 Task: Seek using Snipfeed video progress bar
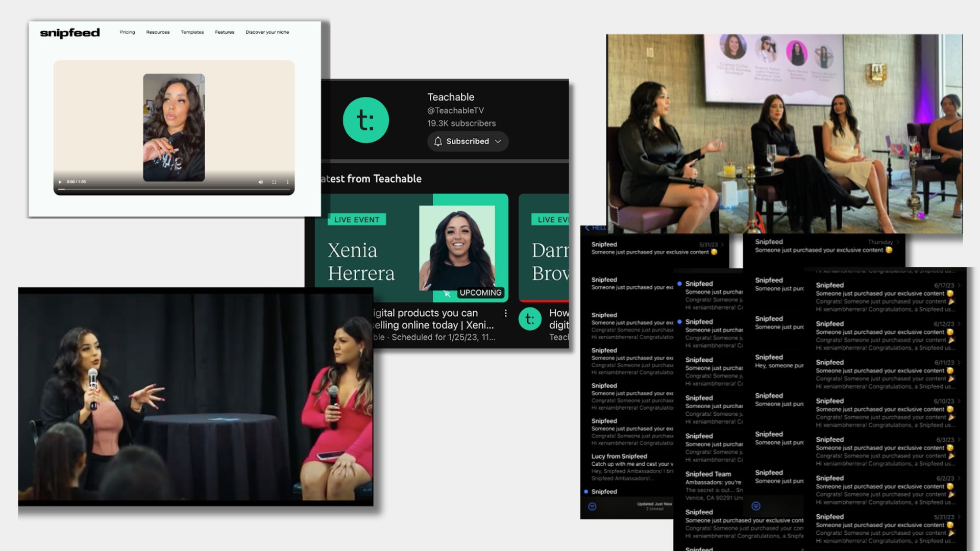(x=174, y=190)
